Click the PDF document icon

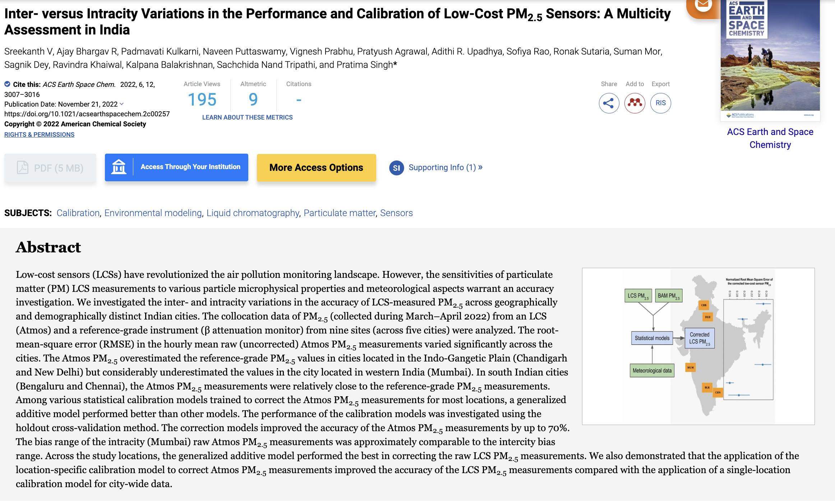pyautogui.click(x=23, y=168)
